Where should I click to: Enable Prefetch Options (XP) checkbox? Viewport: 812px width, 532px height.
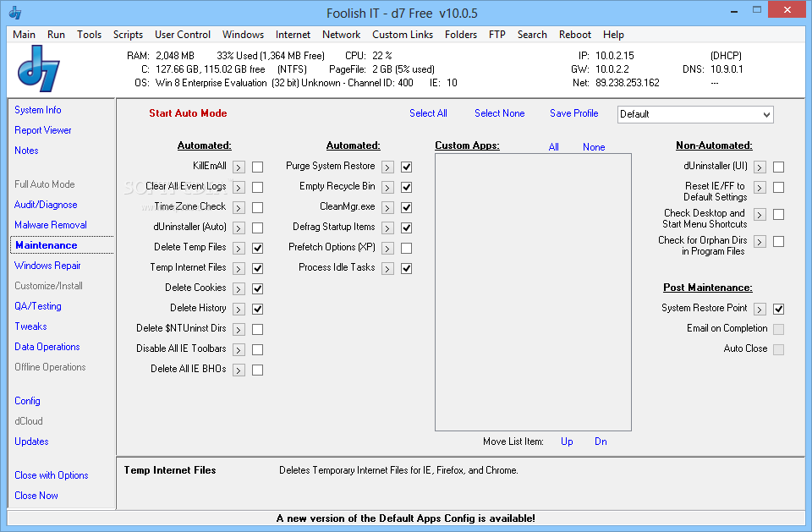pos(407,248)
